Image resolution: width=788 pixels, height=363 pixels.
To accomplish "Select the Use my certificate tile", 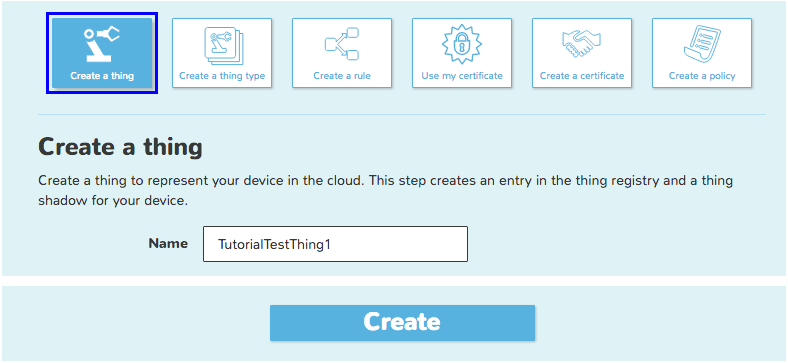I will click(462, 53).
